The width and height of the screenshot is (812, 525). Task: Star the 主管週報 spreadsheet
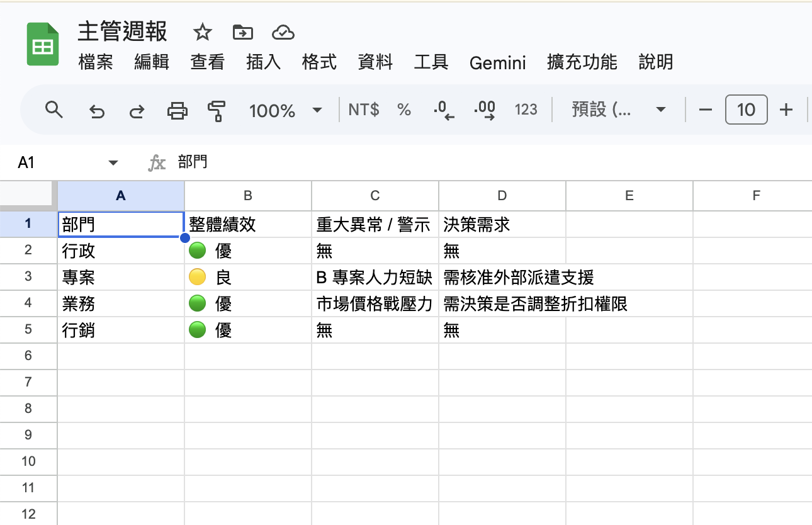201,31
